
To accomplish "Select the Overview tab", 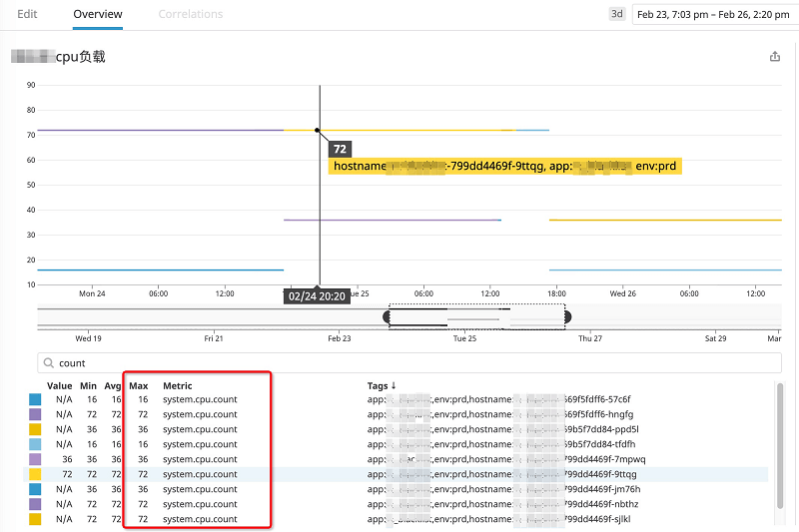I will 98,15.
